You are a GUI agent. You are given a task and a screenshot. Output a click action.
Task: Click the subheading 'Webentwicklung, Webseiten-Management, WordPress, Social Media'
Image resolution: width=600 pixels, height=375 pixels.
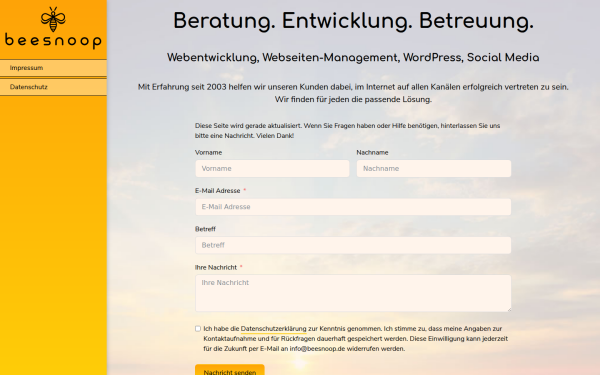(353, 57)
